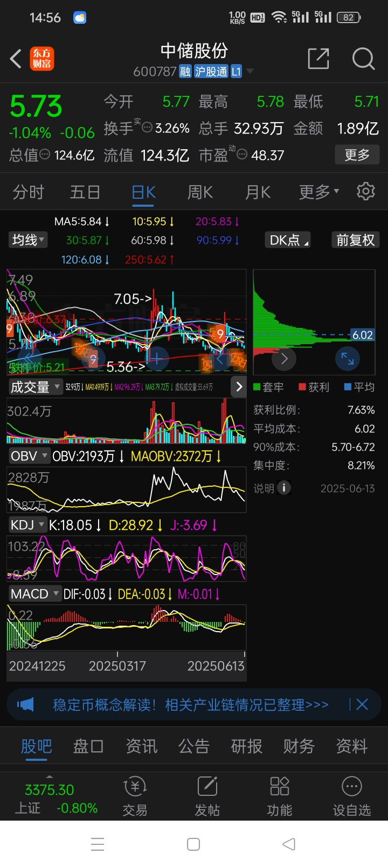Select the 资讯 tab
Viewport: 388px width, 868px height.
[141, 746]
